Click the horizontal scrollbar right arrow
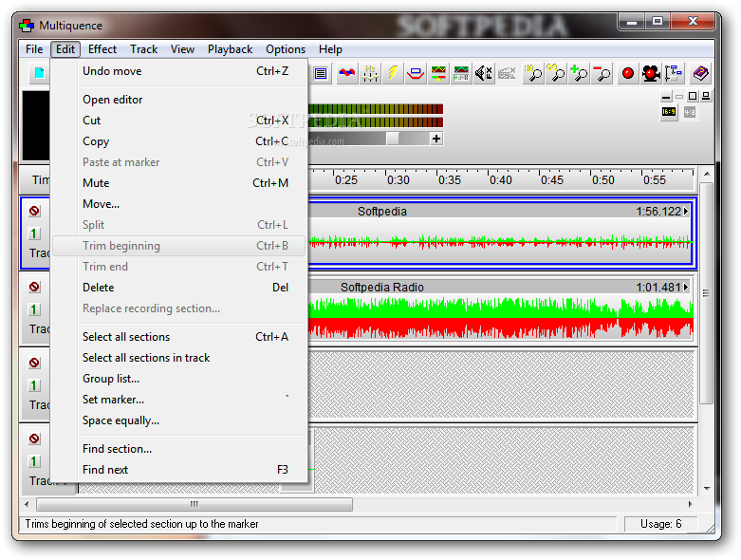The width and height of the screenshot is (741, 560). tap(690, 504)
